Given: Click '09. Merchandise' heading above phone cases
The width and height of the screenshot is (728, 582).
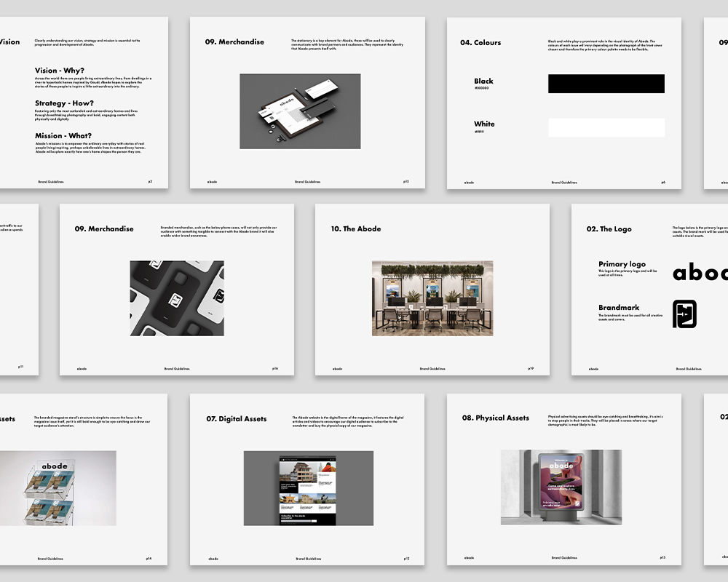Looking at the screenshot, I should (104, 229).
